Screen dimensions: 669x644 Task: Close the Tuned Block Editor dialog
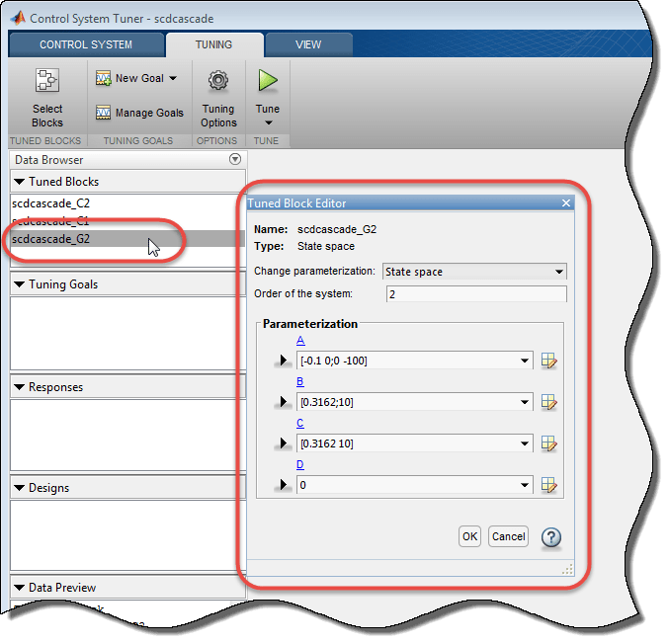(566, 203)
